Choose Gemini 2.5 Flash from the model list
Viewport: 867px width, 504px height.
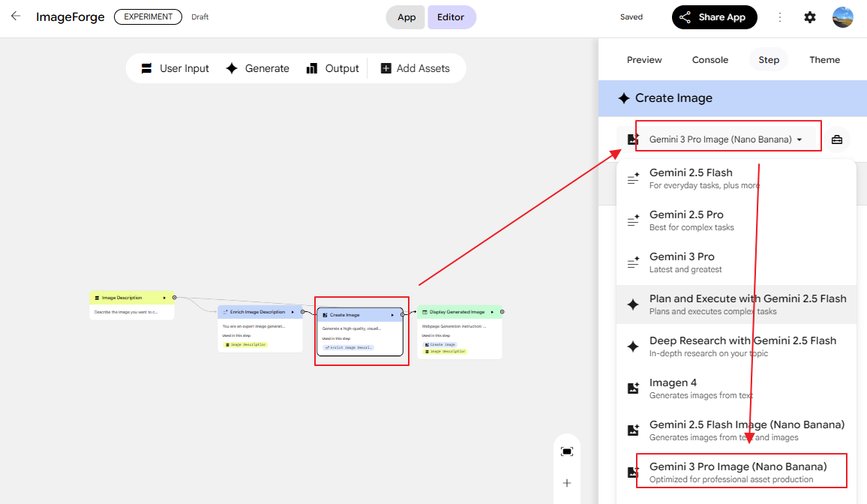point(736,179)
